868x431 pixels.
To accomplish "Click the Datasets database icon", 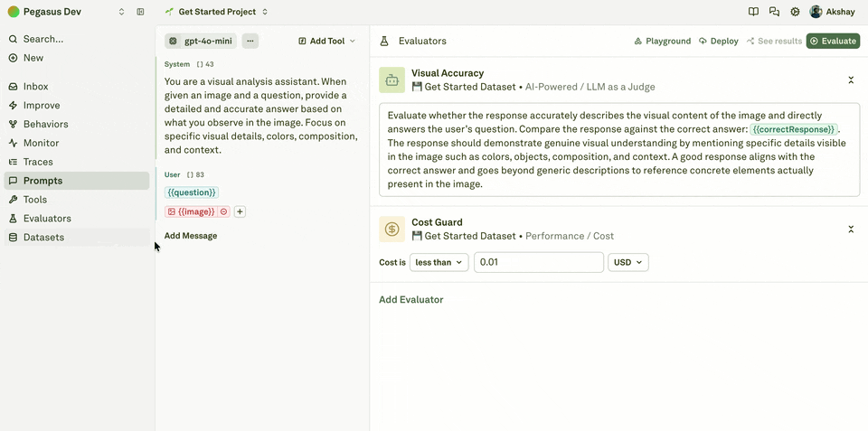I will (x=14, y=237).
